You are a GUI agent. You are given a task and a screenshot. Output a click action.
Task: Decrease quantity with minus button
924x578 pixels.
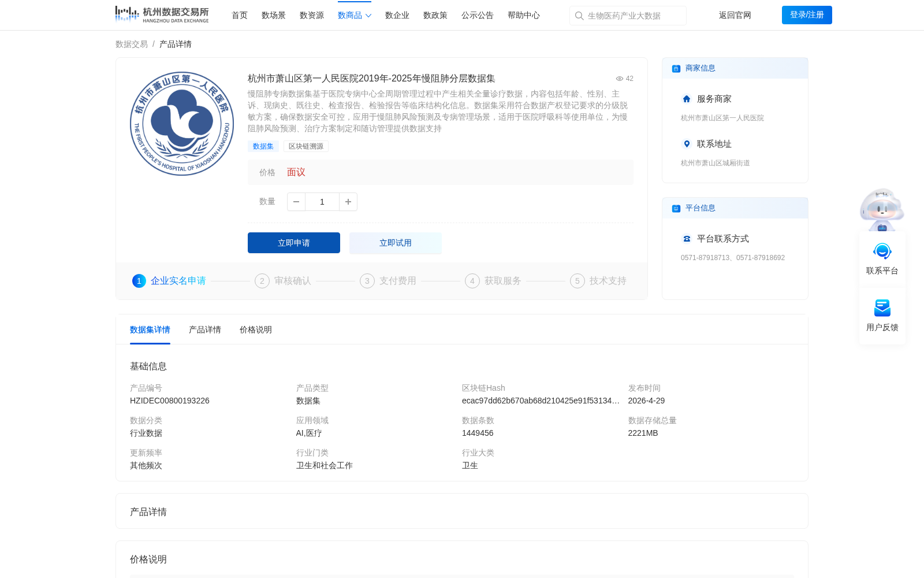(x=296, y=202)
